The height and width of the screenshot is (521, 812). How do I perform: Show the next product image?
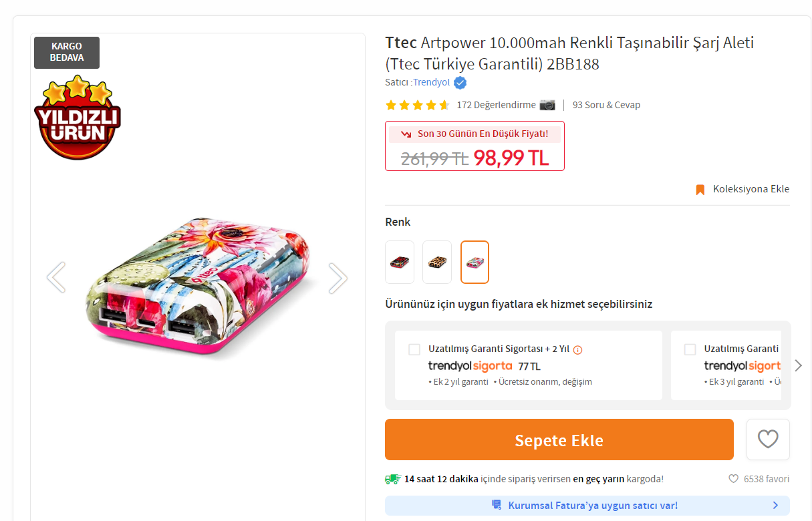[x=338, y=278]
